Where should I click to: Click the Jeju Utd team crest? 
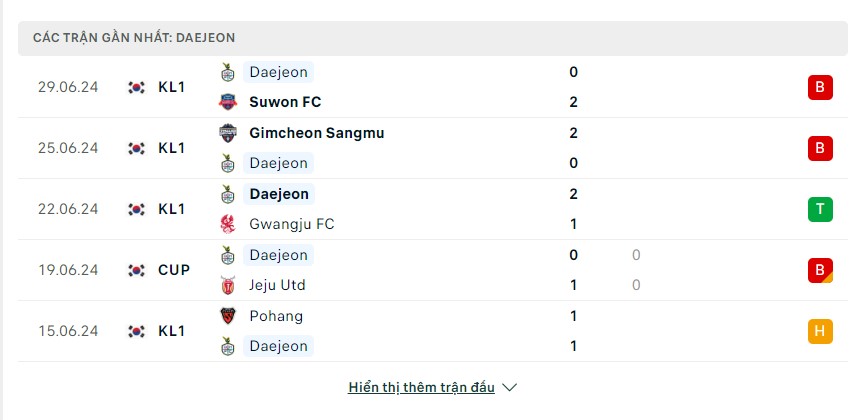click(x=228, y=285)
